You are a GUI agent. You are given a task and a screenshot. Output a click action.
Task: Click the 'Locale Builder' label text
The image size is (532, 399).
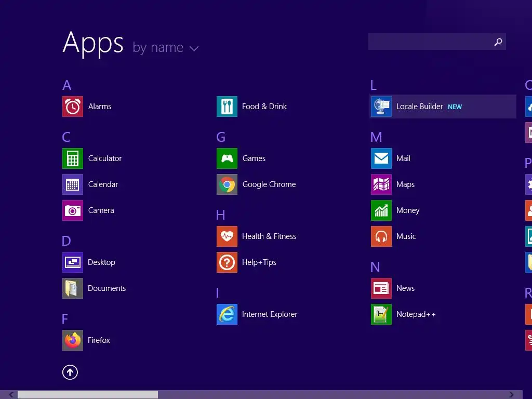(420, 107)
